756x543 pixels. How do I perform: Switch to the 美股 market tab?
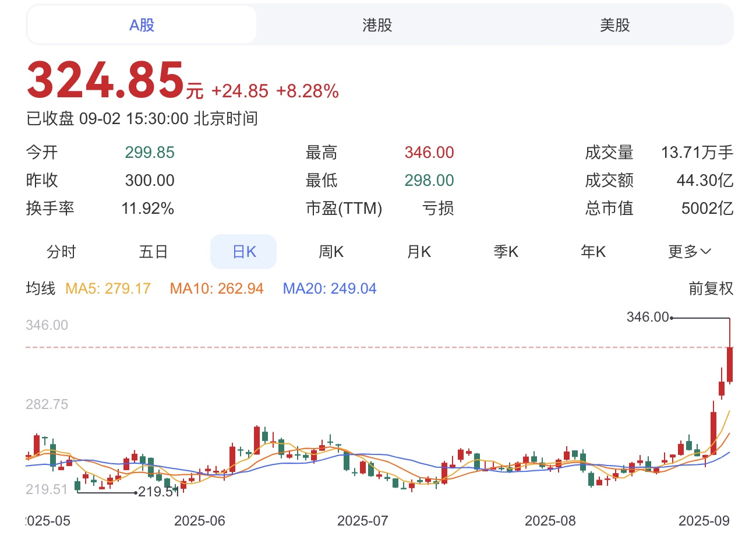[x=615, y=25]
